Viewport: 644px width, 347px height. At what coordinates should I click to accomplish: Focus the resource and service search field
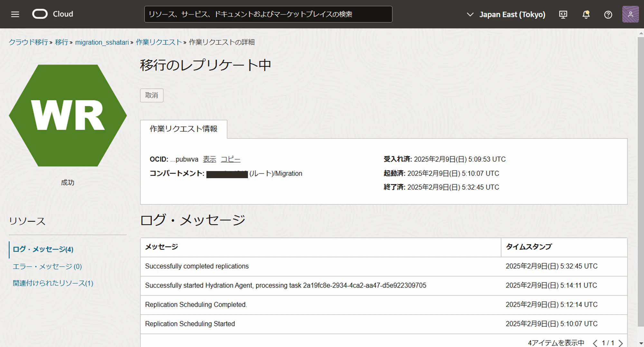coord(268,14)
